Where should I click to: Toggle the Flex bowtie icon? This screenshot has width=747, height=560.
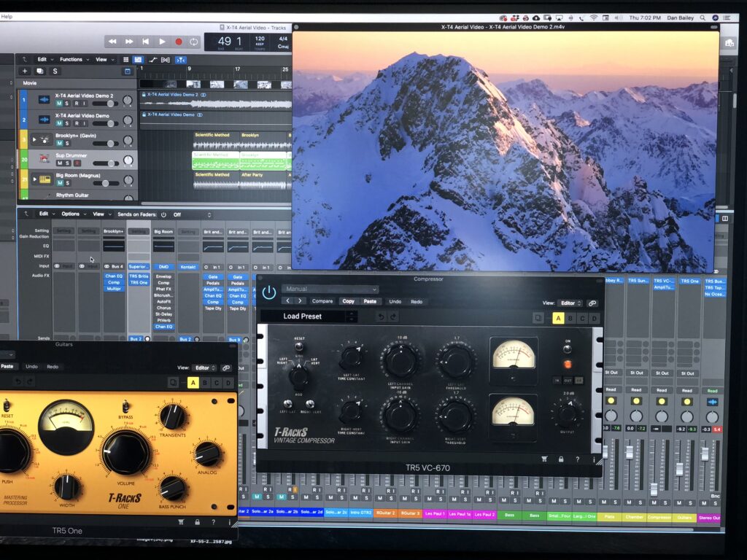point(166,60)
